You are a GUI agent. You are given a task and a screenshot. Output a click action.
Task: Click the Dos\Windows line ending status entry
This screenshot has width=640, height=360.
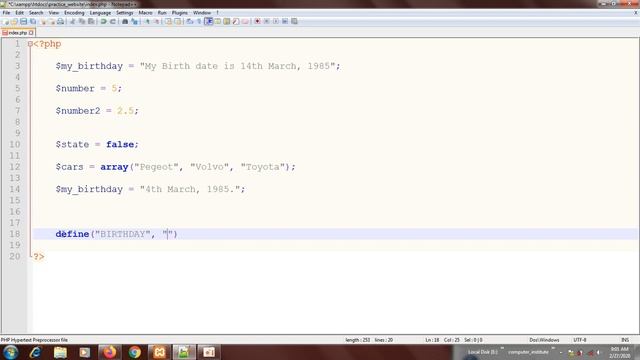(x=544, y=340)
